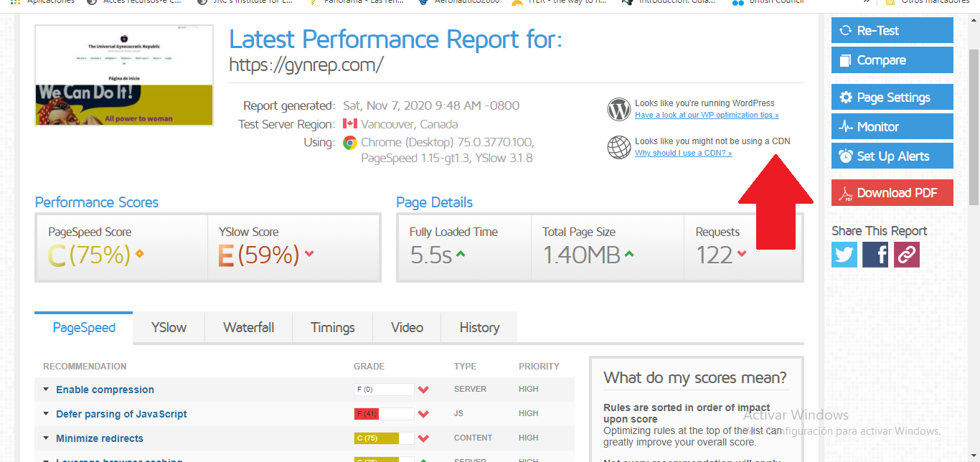This screenshot has height=462, width=980.
Task: Click the 122 requests value
Action: coord(715,255)
